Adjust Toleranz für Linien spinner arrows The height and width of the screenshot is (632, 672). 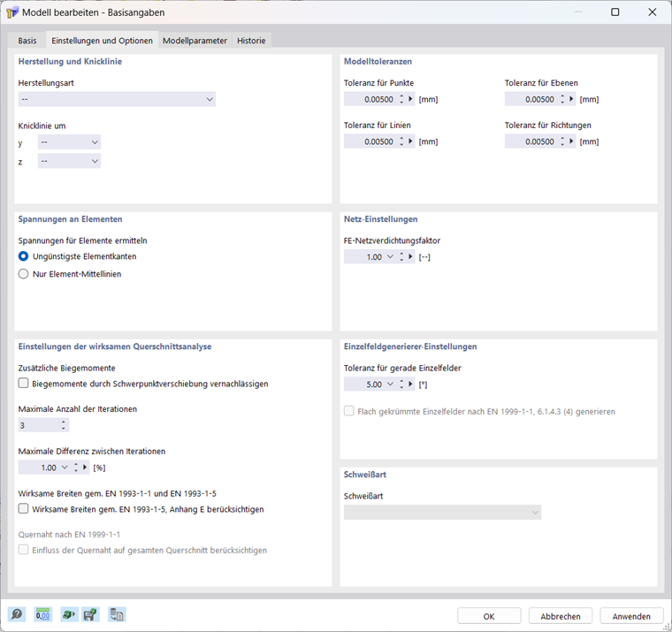tap(401, 141)
